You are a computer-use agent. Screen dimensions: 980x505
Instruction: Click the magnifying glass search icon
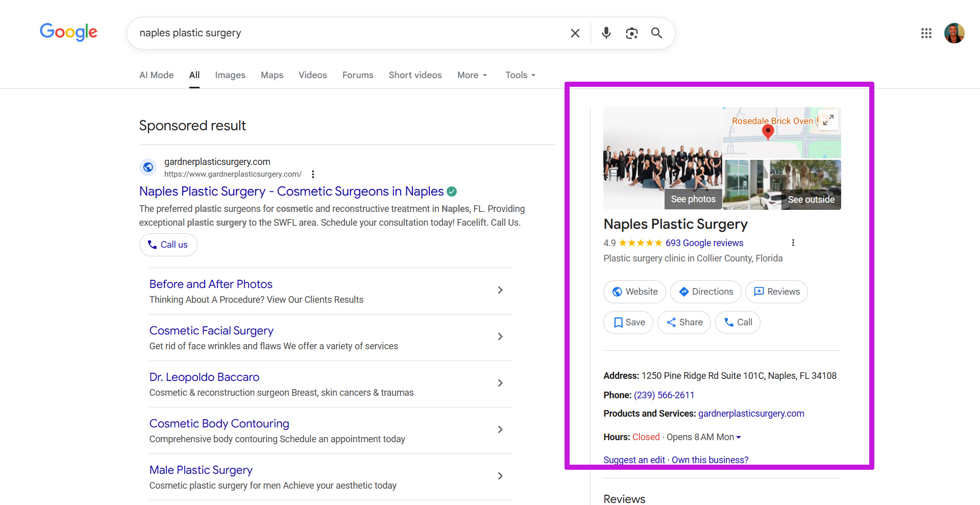pyautogui.click(x=656, y=33)
